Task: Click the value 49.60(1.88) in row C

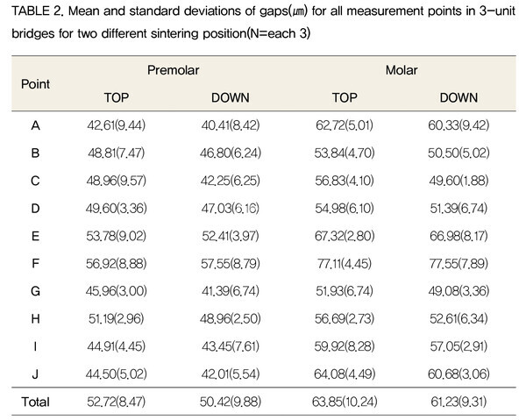Action: [458, 181]
